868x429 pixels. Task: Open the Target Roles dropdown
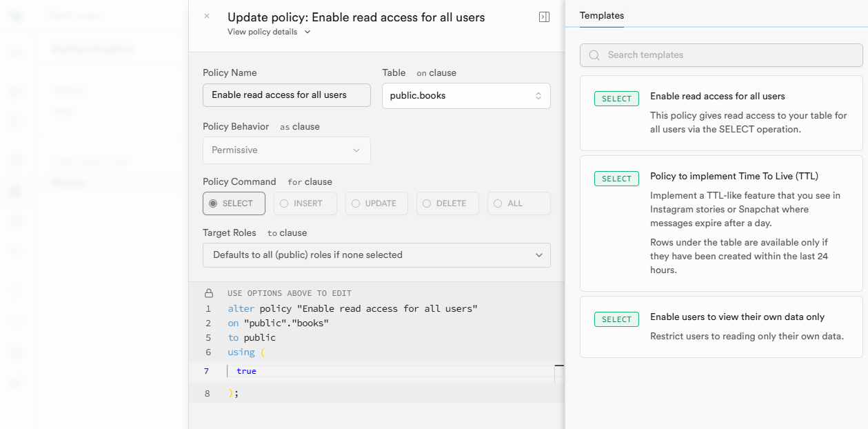tap(376, 255)
